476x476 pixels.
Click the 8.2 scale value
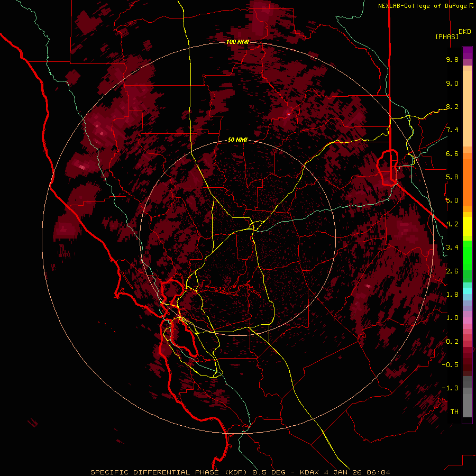coord(452,106)
